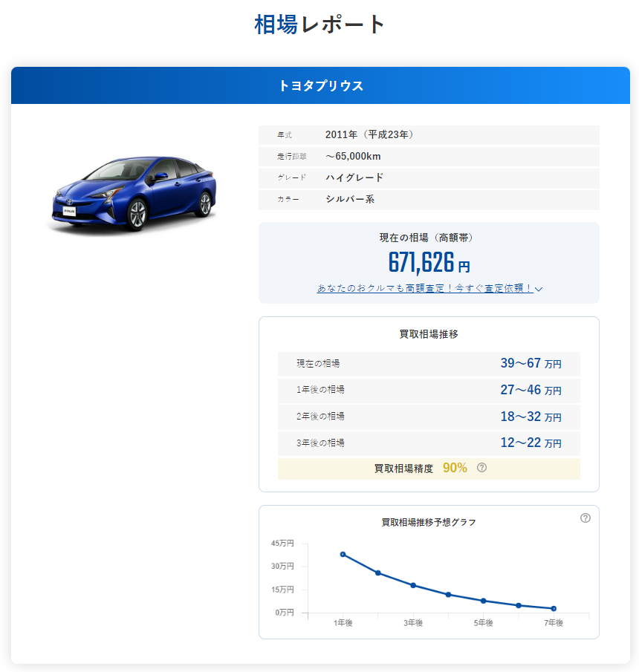Click the 5年後 data point on graph
The height and width of the screenshot is (672, 639).
coord(483,601)
